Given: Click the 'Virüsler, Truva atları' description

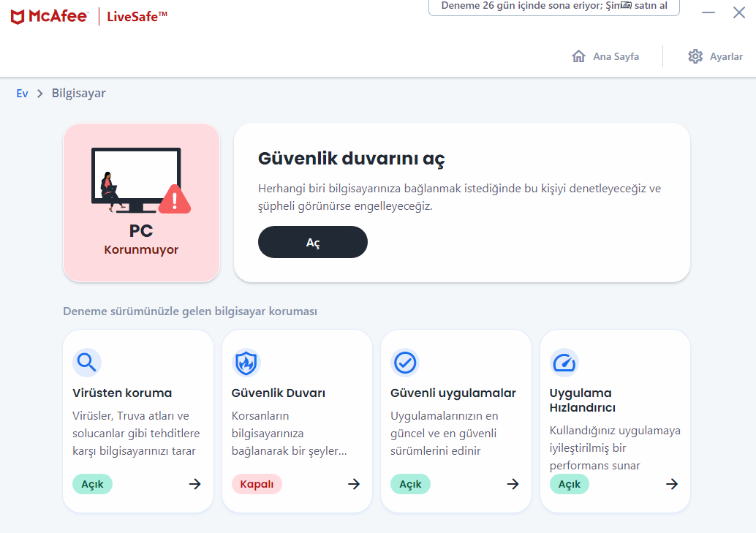Looking at the screenshot, I should click(136, 433).
